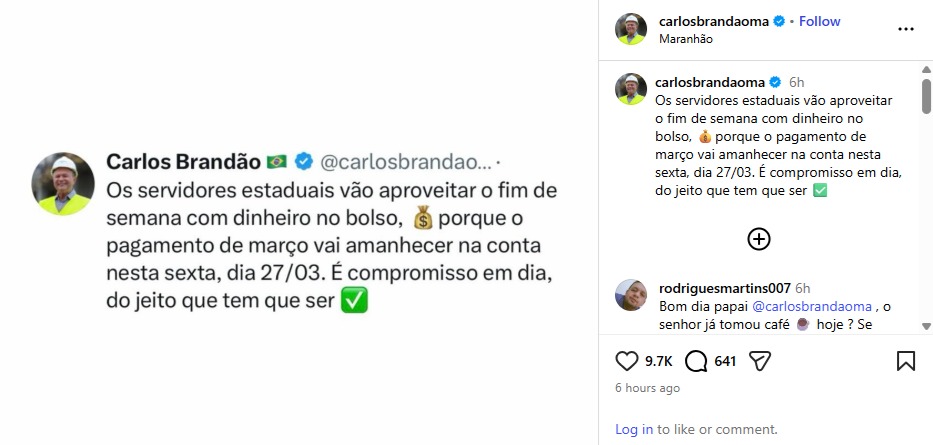Viewport: 933px width, 445px height.
Task: View the 9.7K likes count
Action: click(x=657, y=361)
